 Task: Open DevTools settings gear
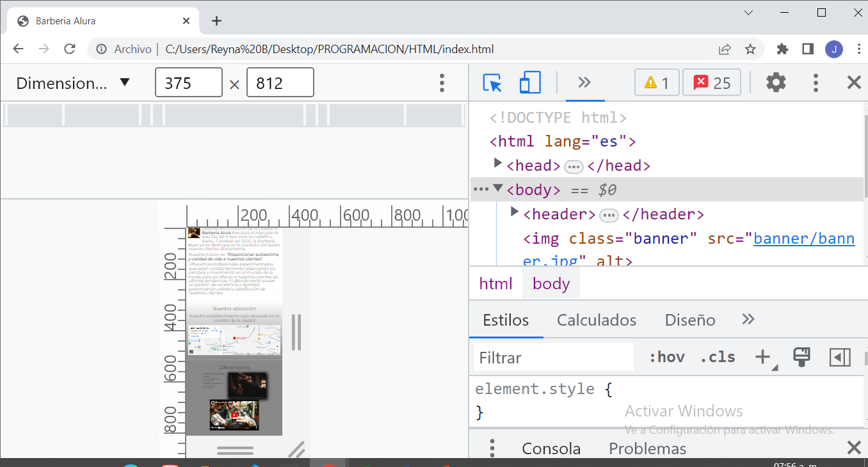pos(776,83)
